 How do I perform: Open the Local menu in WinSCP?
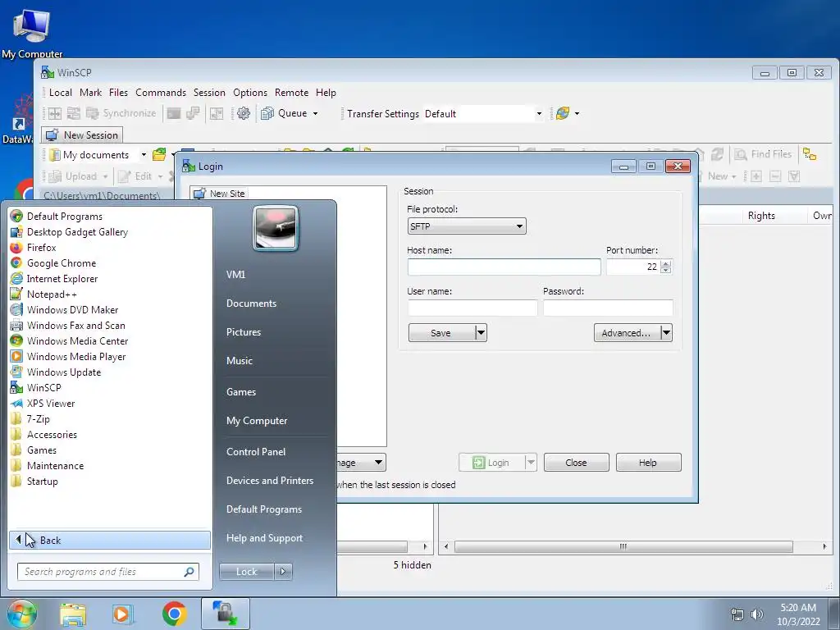[x=60, y=93]
